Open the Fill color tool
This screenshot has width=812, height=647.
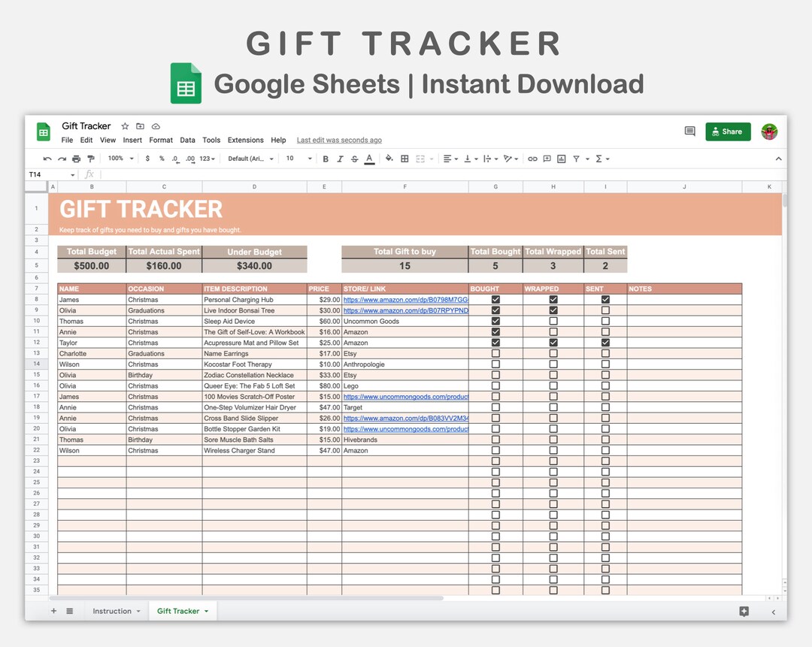[389, 159]
